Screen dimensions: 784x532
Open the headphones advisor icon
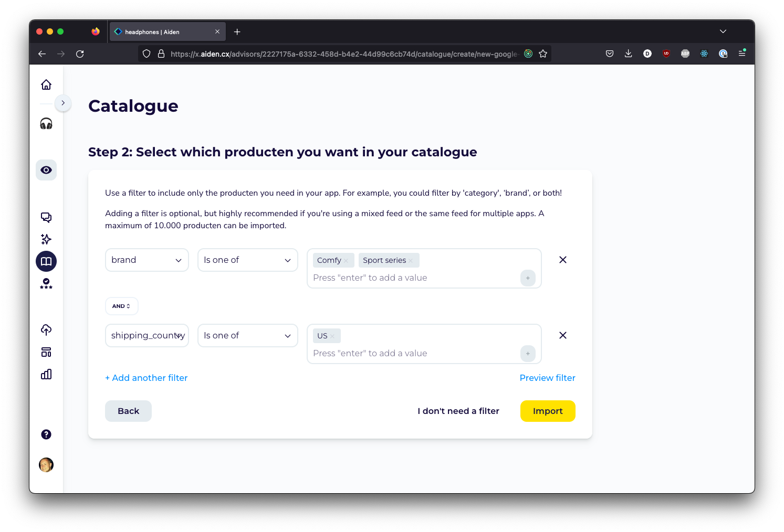46,123
